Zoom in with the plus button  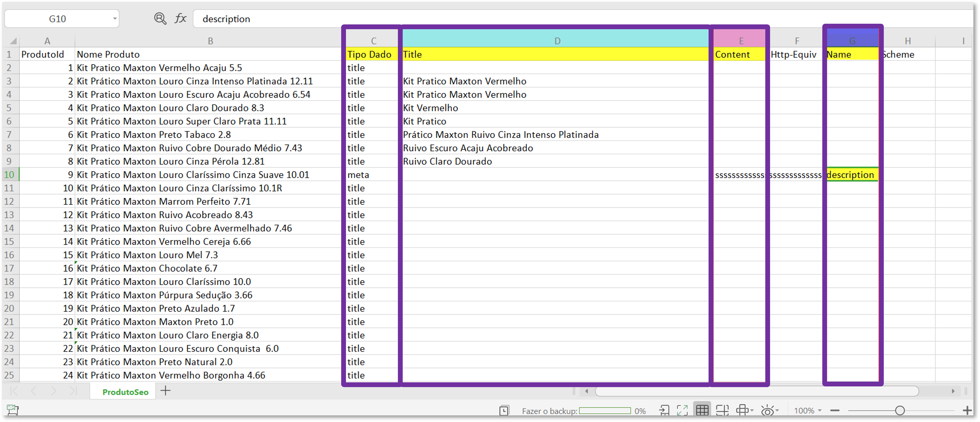967,411
